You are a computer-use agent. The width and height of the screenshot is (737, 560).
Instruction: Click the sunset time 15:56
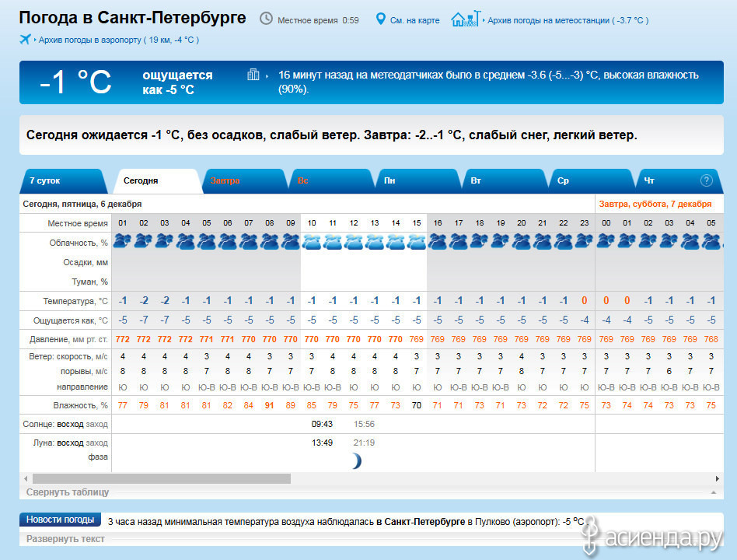tap(364, 424)
